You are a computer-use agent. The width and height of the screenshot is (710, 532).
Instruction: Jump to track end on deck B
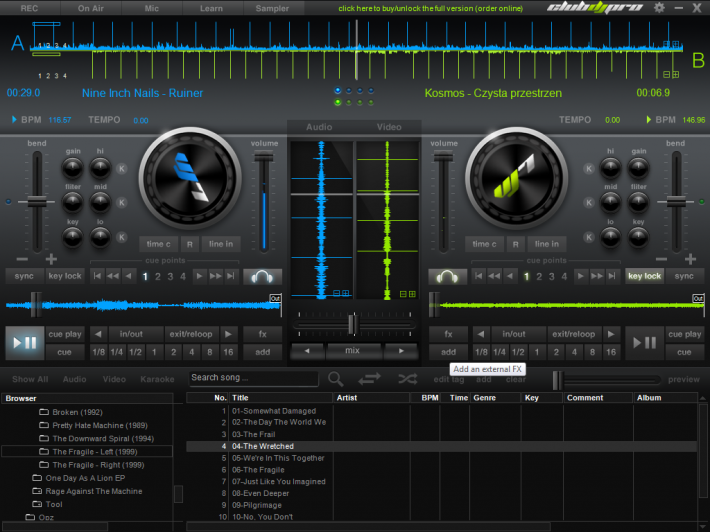[x=612, y=276]
